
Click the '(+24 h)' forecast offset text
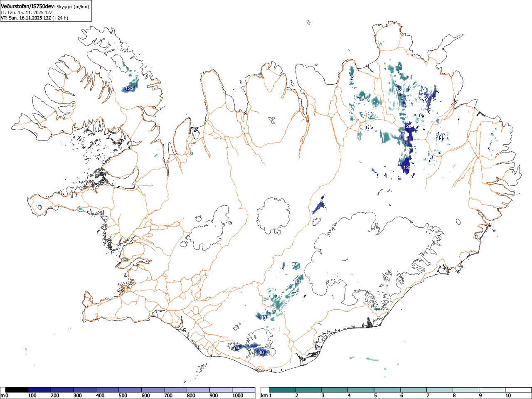(x=60, y=18)
